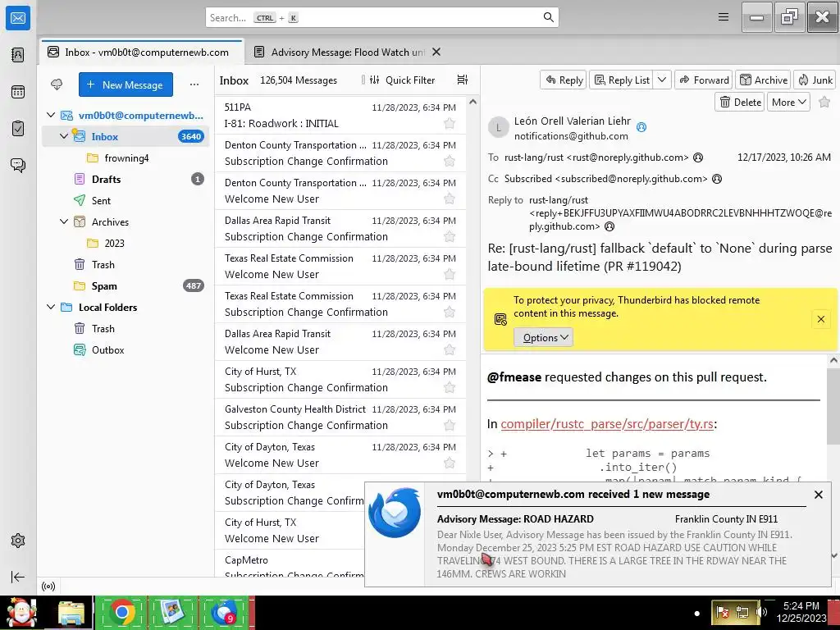Click the message list display options icon
The image size is (840, 630).
tap(463, 80)
